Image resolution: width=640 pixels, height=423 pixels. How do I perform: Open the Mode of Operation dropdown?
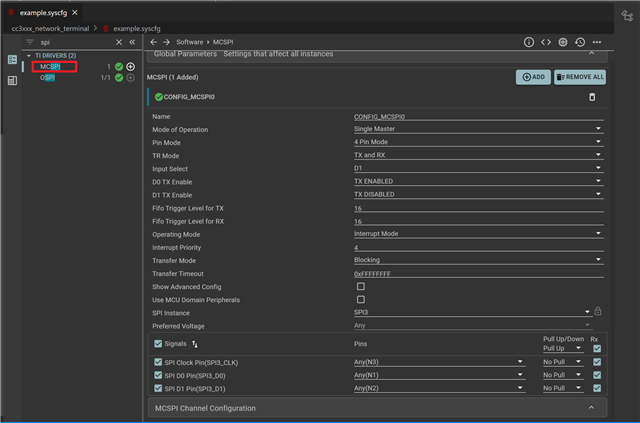tap(478, 129)
